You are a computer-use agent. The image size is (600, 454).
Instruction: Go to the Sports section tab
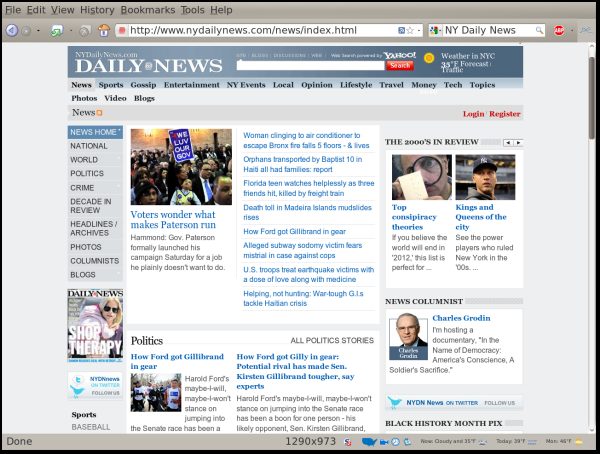(x=111, y=85)
